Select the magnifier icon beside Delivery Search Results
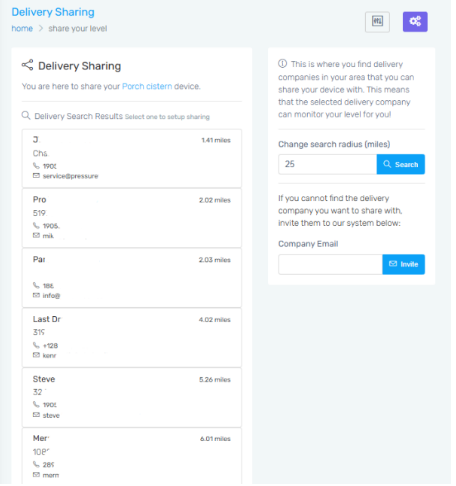This screenshot has width=456, height=486. point(26,115)
